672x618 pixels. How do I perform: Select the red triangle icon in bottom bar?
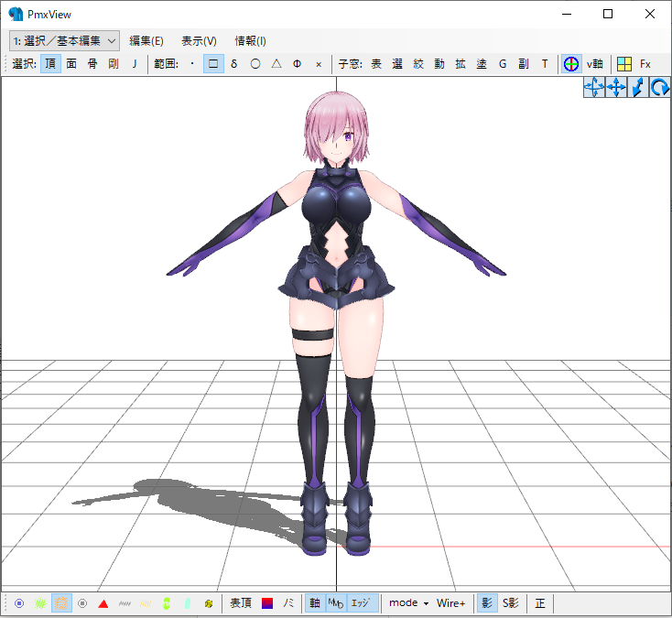coord(103,603)
